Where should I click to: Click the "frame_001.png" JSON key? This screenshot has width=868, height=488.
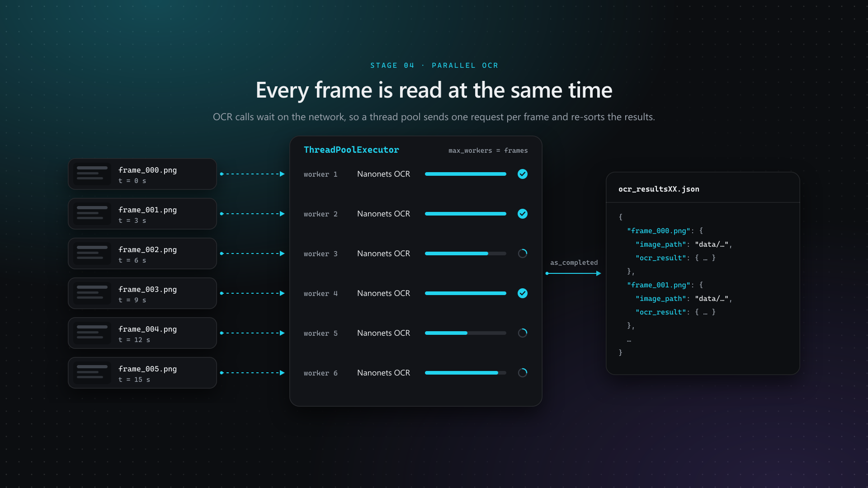(x=659, y=285)
